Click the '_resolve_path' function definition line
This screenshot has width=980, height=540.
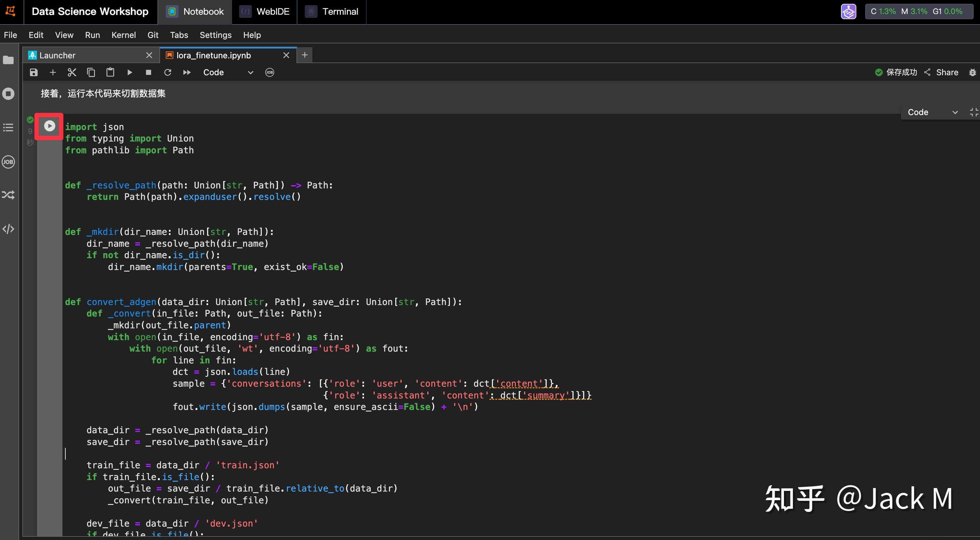(199, 185)
